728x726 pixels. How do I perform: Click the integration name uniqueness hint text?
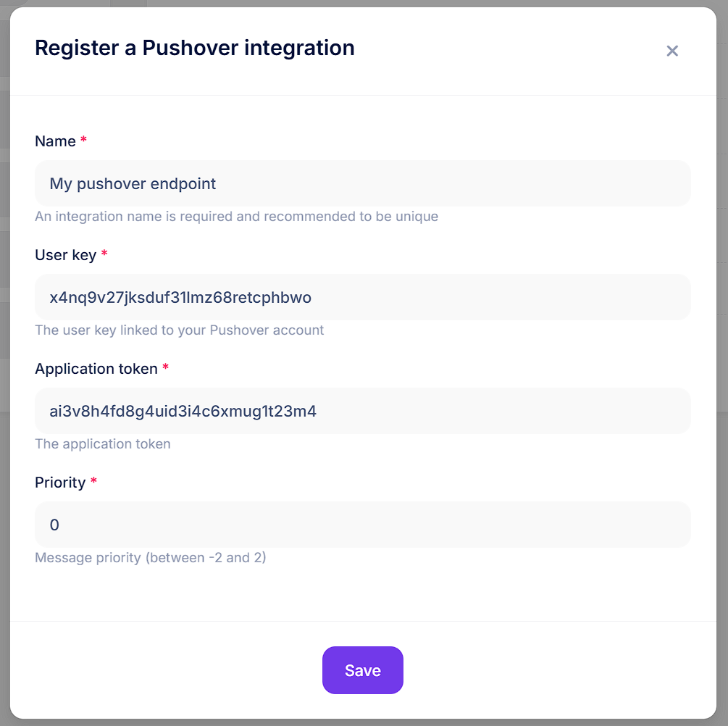[x=236, y=217]
